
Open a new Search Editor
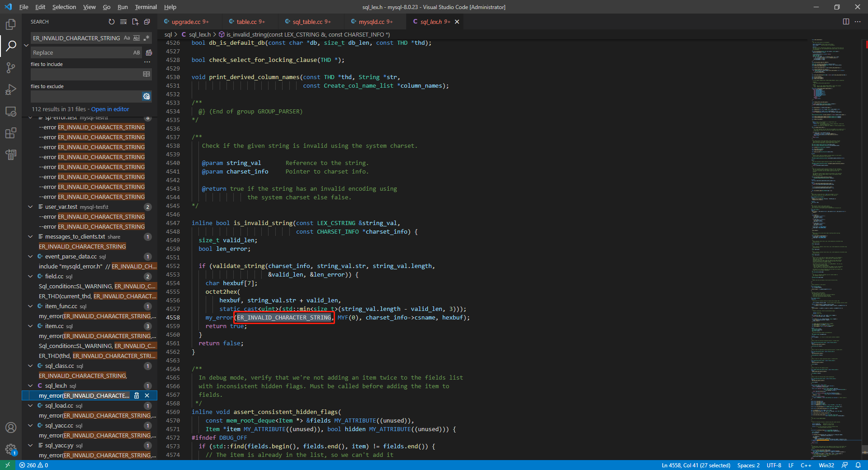(x=135, y=21)
